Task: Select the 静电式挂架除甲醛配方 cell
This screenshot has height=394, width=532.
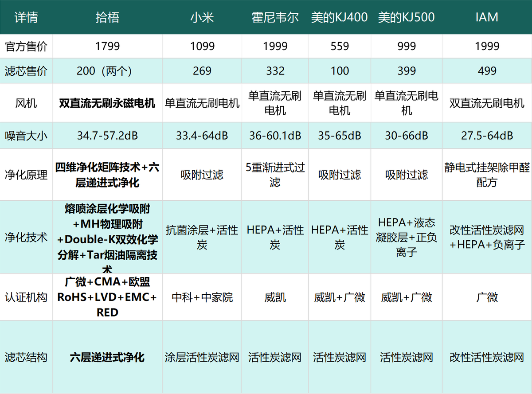Action: 487,175
